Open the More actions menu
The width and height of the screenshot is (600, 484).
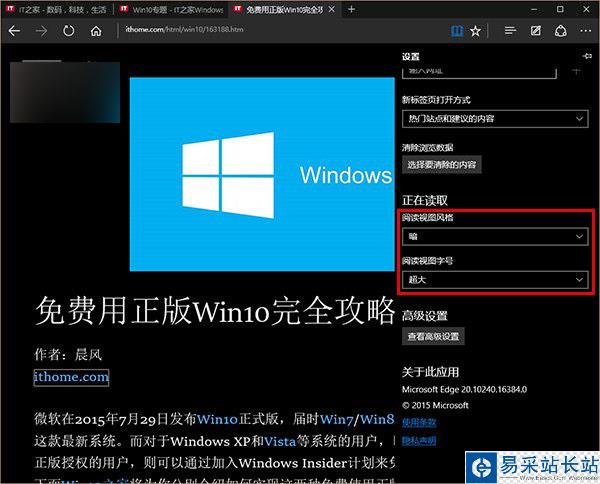tap(585, 31)
